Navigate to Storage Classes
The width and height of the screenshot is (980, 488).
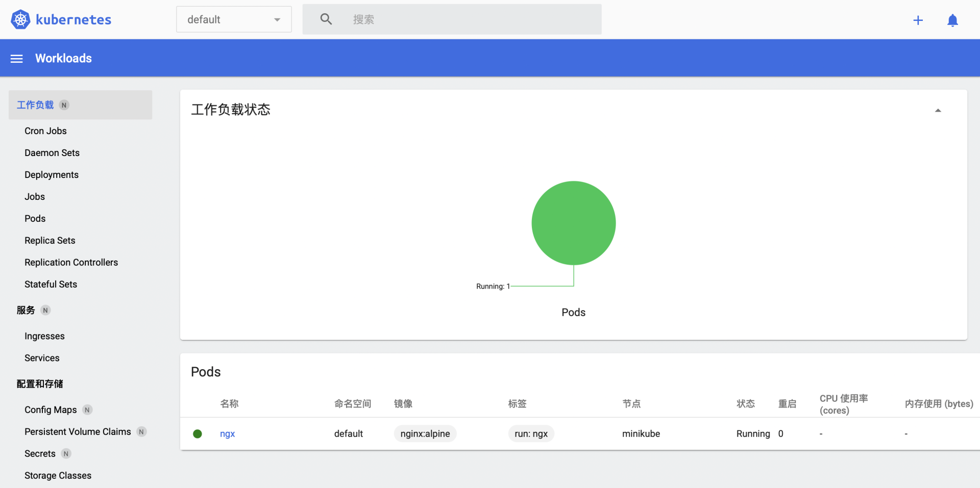(x=58, y=475)
